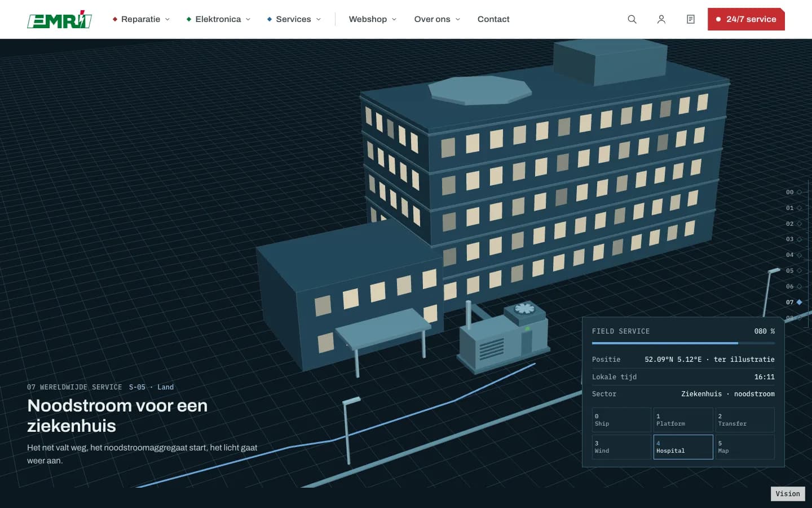Select the 2 Transfer scene
The width and height of the screenshot is (812, 508).
pyautogui.click(x=745, y=420)
